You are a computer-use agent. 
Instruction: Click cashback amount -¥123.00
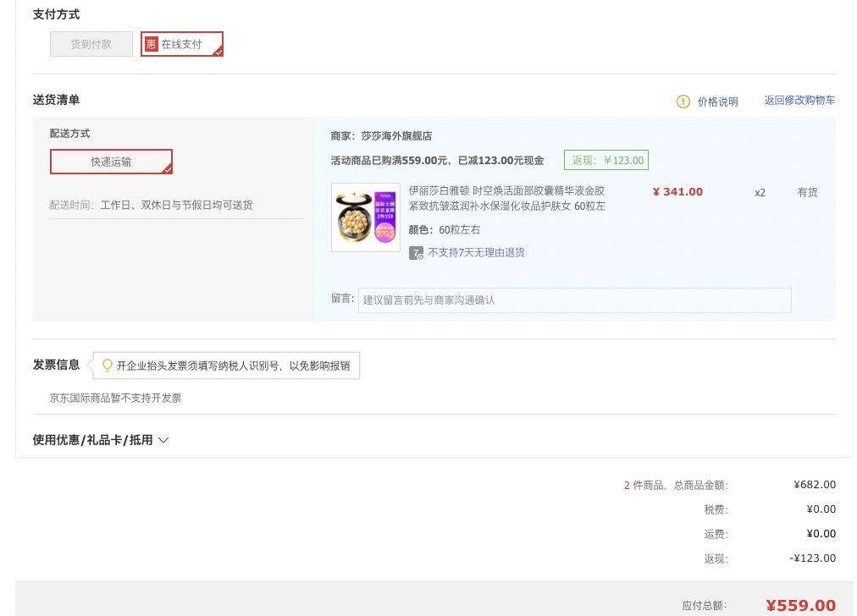(812, 558)
